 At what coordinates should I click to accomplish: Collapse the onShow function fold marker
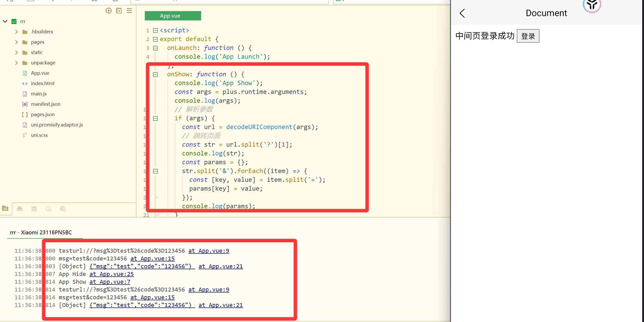[x=155, y=74]
